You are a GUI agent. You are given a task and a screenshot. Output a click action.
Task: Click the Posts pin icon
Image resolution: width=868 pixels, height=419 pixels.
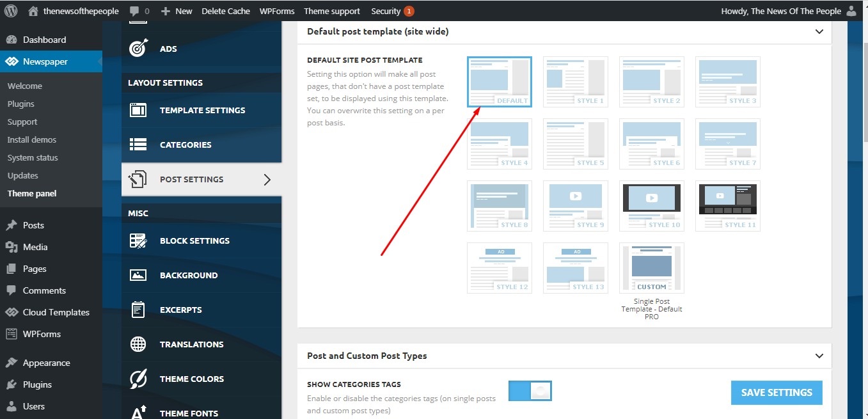click(12, 225)
